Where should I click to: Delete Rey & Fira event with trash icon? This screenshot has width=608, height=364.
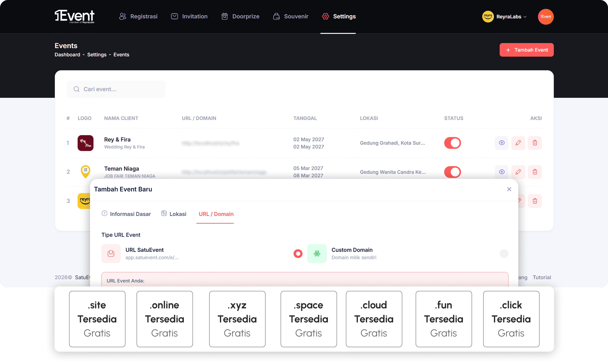pos(535,143)
